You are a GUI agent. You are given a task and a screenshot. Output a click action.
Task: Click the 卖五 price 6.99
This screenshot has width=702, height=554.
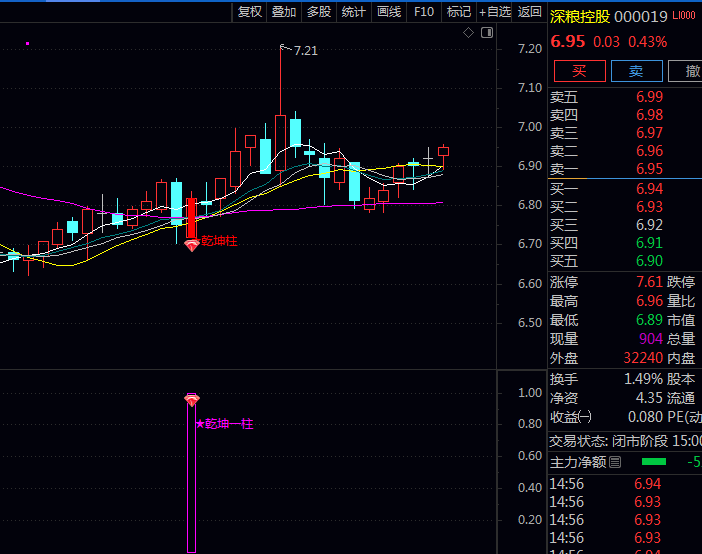649,97
